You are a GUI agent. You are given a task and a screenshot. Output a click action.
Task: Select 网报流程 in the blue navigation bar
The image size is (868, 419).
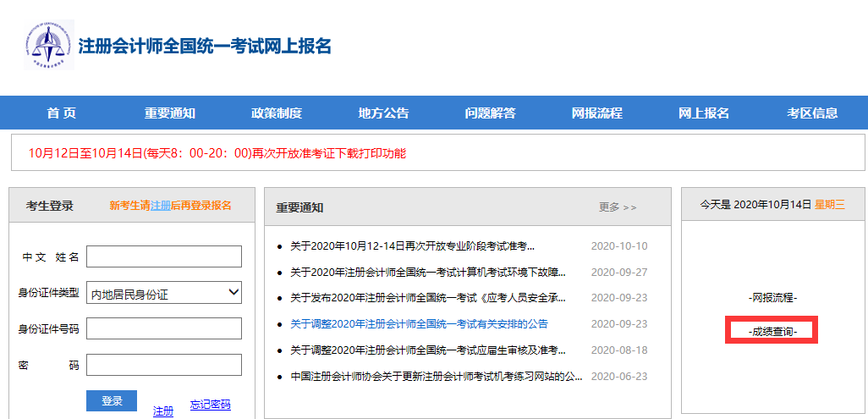(x=597, y=113)
